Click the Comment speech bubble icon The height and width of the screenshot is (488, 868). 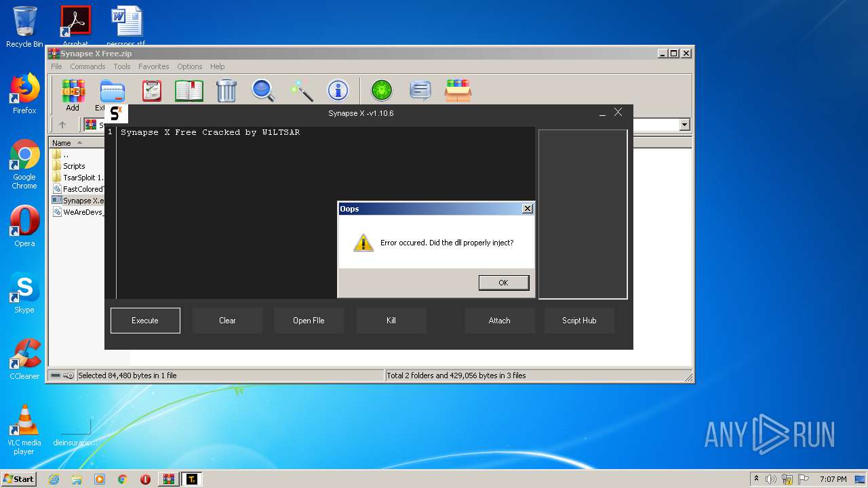tap(420, 90)
